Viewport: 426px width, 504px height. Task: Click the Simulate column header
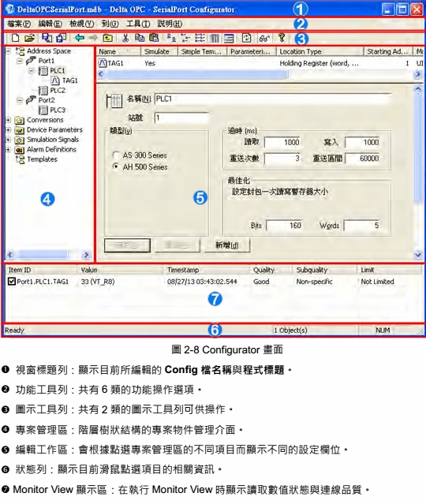point(159,51)
